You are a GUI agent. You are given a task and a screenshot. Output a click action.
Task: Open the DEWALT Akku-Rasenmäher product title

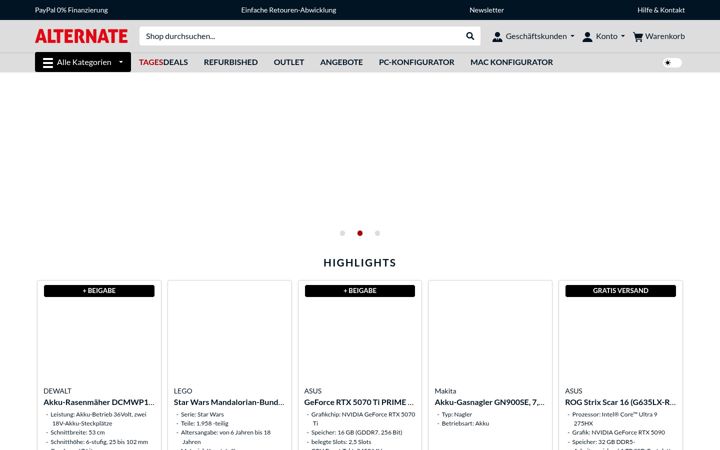tap(99, 402)
